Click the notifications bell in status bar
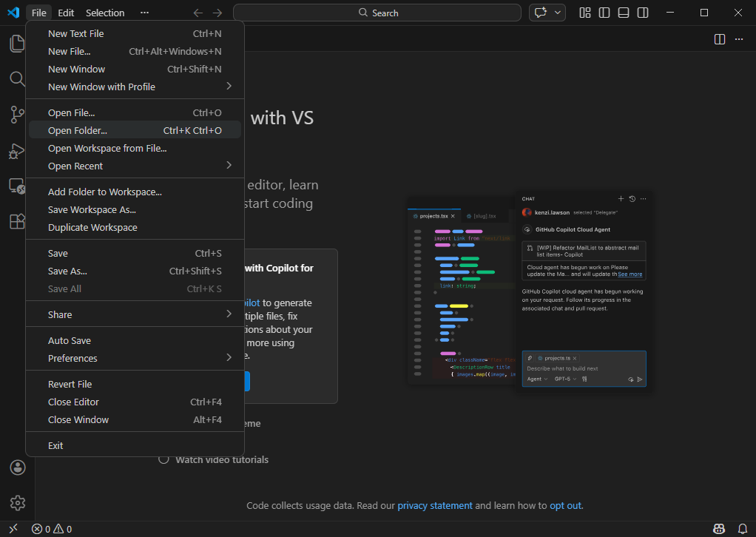 [743, 529]
